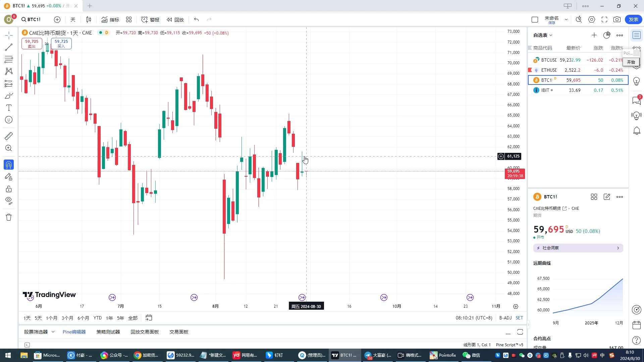Start bar replay mode
Viewport: 644px width, 362px height.
(x=175, y=19)
